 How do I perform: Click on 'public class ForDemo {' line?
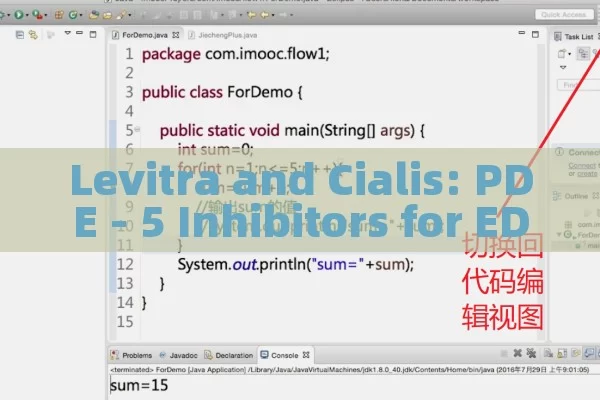pyautogui.click(x=222, y=92)
